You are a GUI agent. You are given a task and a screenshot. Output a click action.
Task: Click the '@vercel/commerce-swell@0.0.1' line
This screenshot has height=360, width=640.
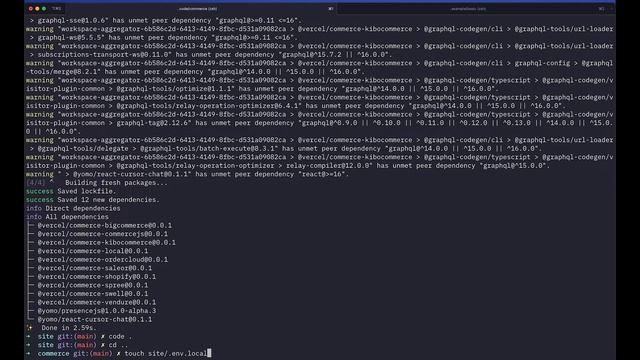point(93,294)
